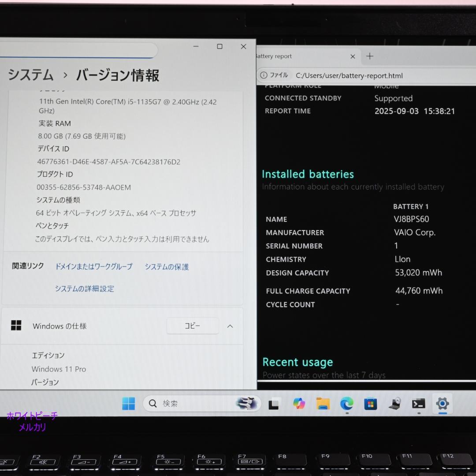Launch Windows Terminal from the taskbar
Image resolution: width=476 pixels, height=476 pixels.
tap(418, 404)
